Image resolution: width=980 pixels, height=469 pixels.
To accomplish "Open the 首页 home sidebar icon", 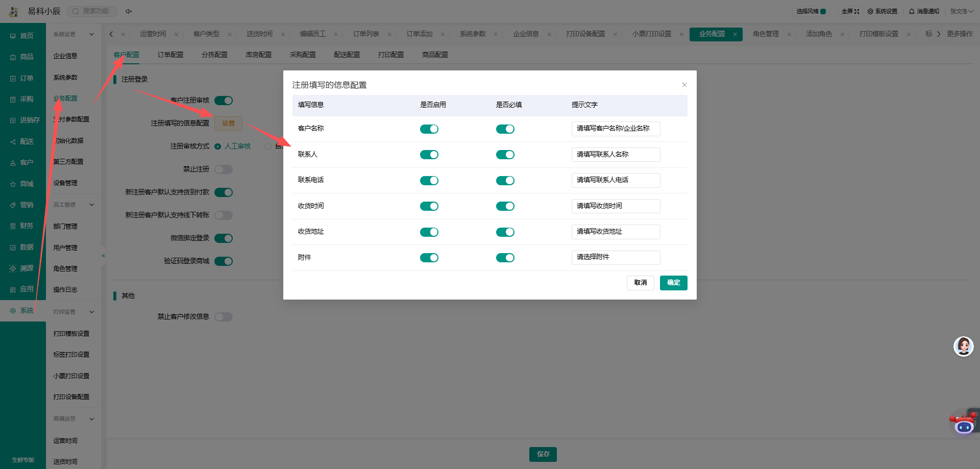I will (13, 36).
